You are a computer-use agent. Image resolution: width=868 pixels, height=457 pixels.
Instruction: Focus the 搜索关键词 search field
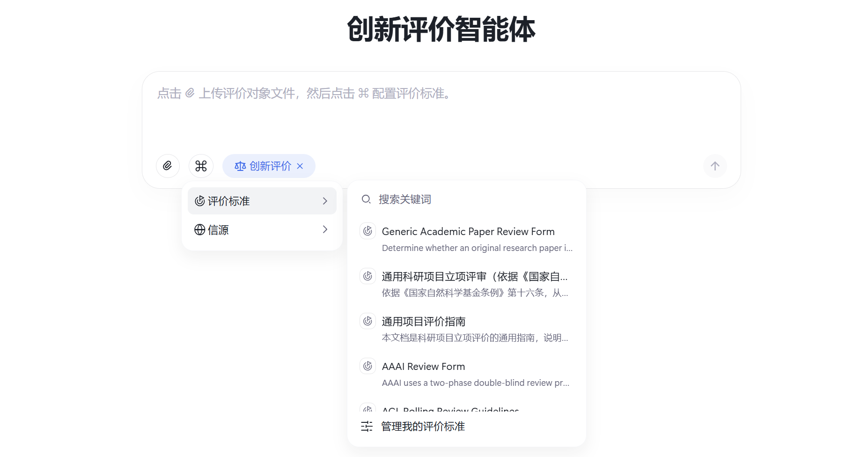point(467,199)
